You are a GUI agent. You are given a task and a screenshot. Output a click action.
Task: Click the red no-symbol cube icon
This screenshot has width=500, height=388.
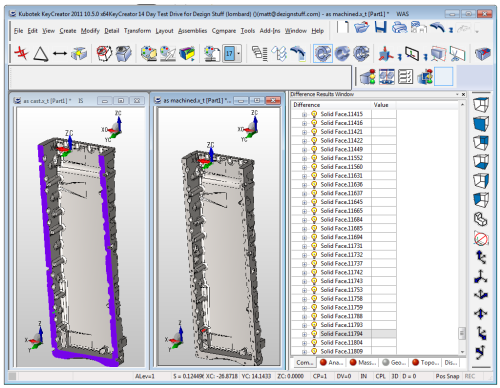point(104,53)
